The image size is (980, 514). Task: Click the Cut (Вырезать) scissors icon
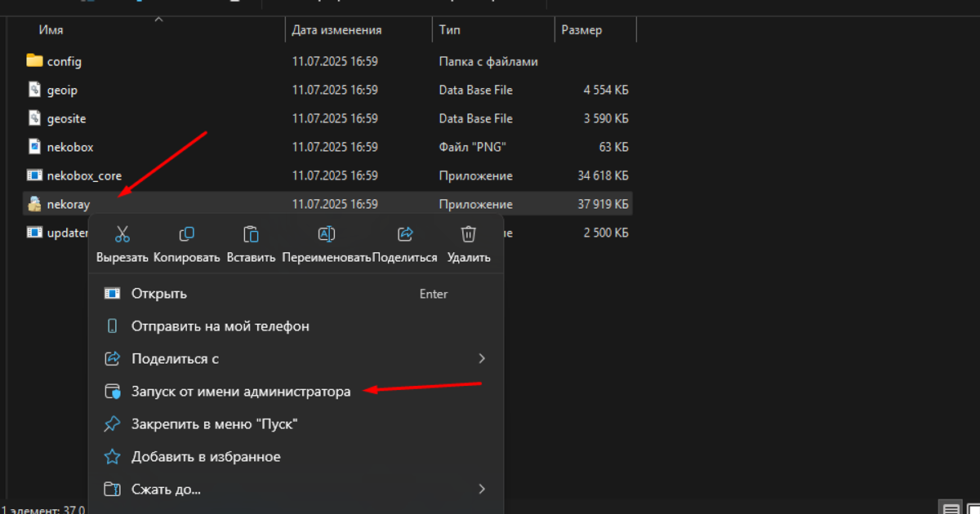(122, 235)
